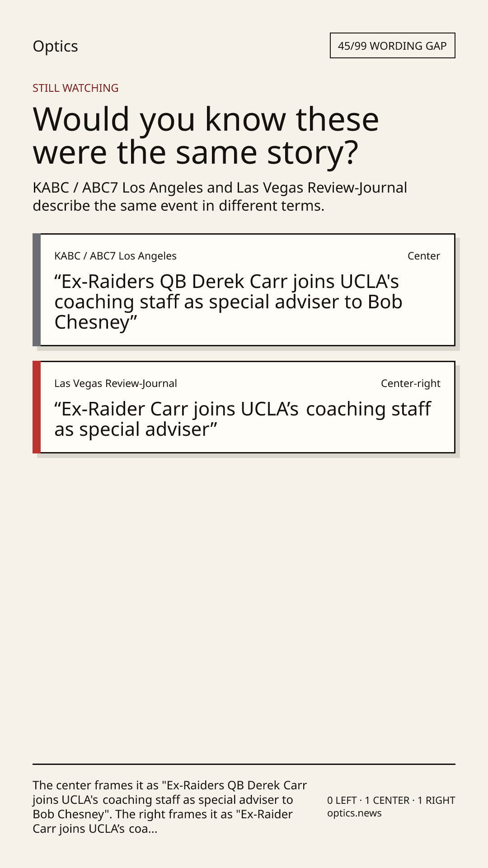Open the KABC / ABC7 Los Angeles card
The image size is (488, 868).
click(244, 290)
